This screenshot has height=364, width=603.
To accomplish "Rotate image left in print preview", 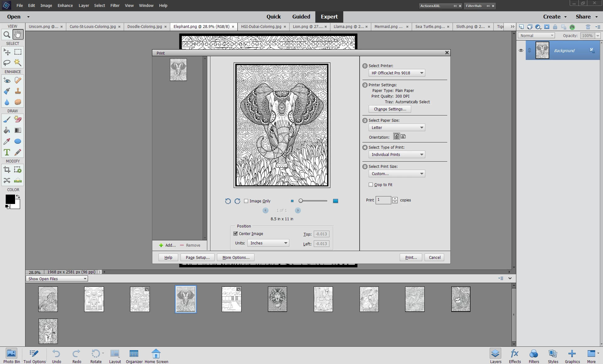I will tap(228, 201).
